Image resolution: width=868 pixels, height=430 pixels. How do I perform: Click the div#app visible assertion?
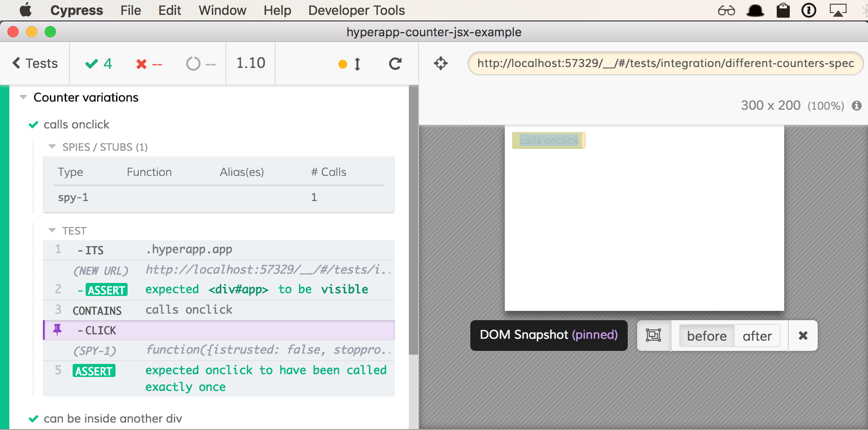coord(219,289)
